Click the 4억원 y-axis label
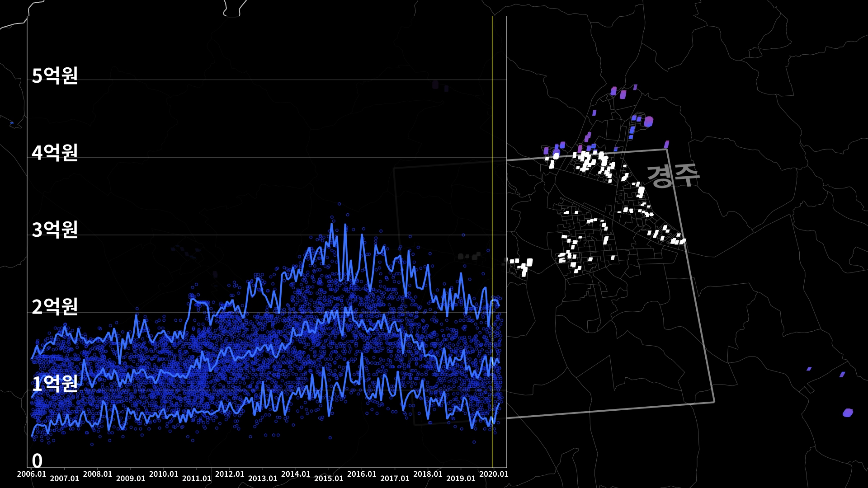This screenshot has width=868, height=488. 55,153
